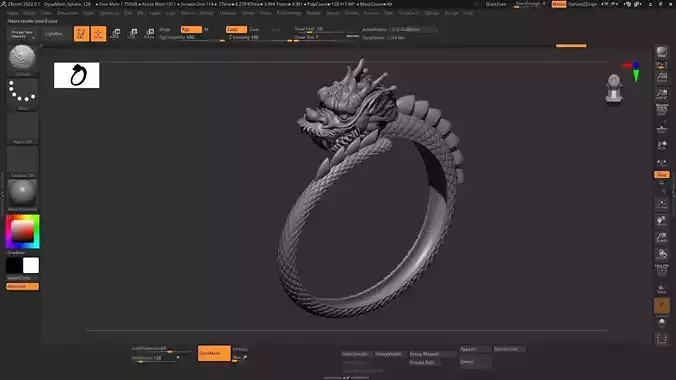Click Group Masked button
The image size is (676, 380).
tap(432, 354)
